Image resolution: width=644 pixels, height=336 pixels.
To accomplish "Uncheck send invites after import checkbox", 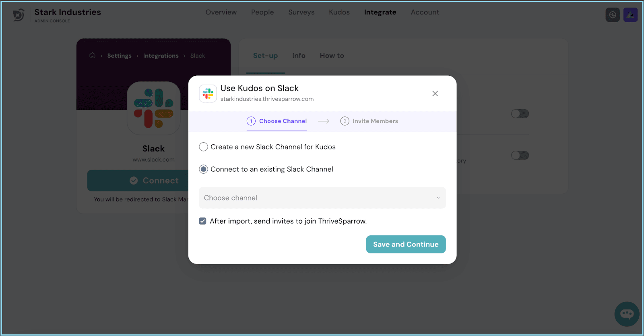I will point(203,221).
